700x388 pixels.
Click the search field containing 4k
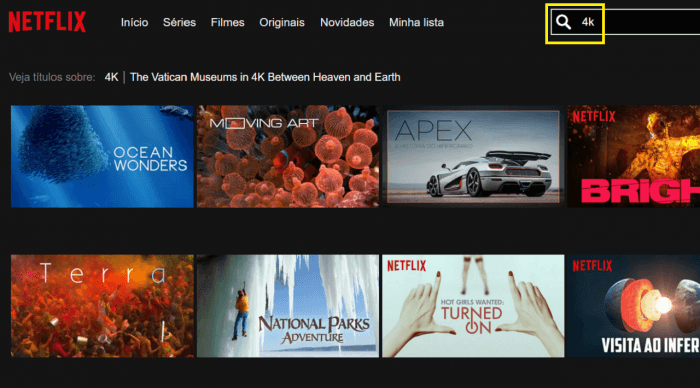click(625, 22)
